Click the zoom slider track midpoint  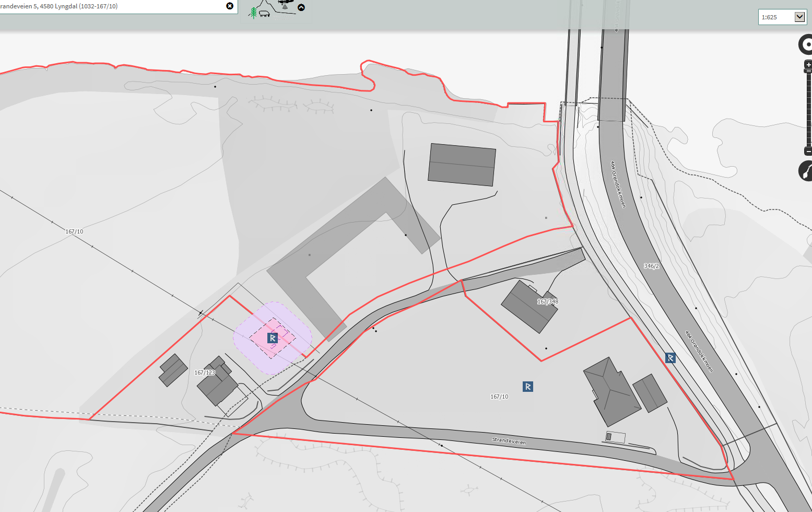(x=809, y=110)
